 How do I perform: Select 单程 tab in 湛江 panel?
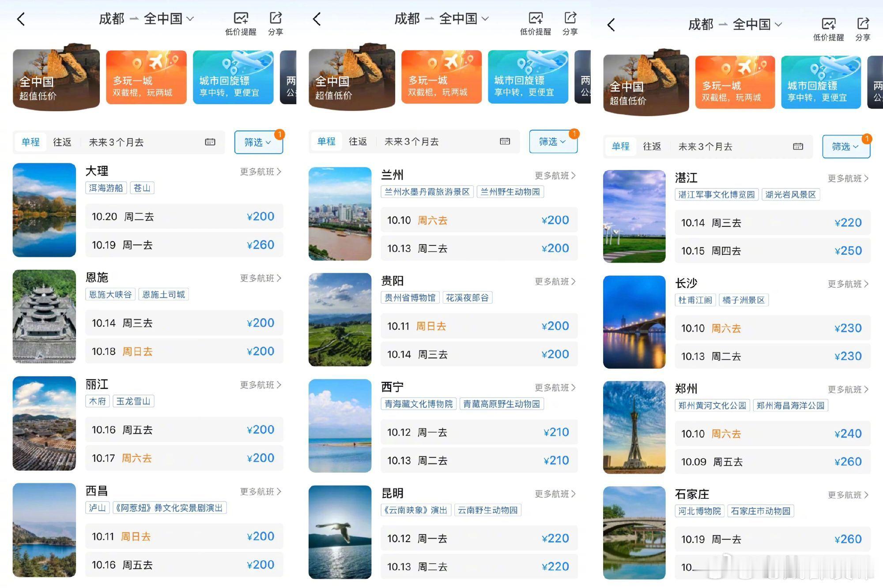pyautogui.click(x=620, y=147)
